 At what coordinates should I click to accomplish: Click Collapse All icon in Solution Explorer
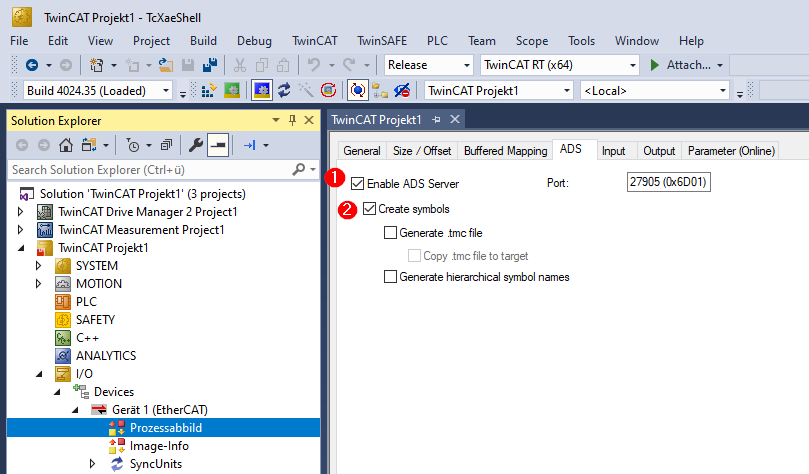166,145
